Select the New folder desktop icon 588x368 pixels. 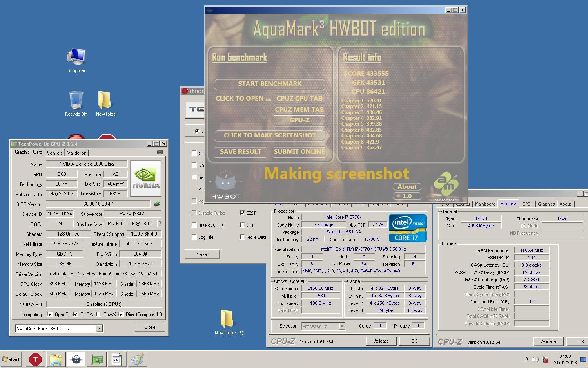pos(106,104)
